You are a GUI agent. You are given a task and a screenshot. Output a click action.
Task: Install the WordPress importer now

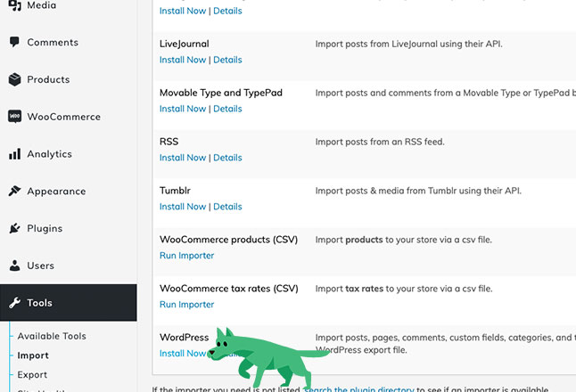183,354
